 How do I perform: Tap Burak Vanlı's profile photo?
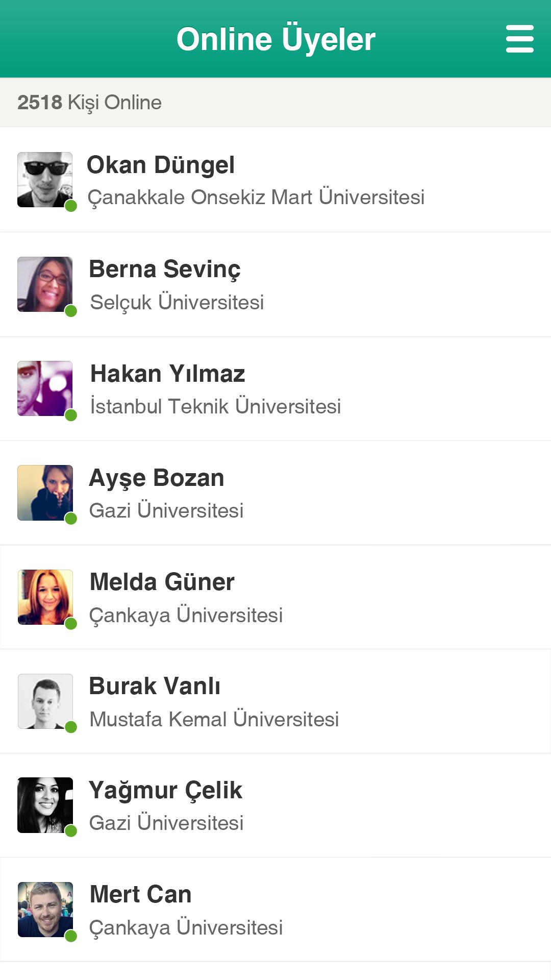45,701
